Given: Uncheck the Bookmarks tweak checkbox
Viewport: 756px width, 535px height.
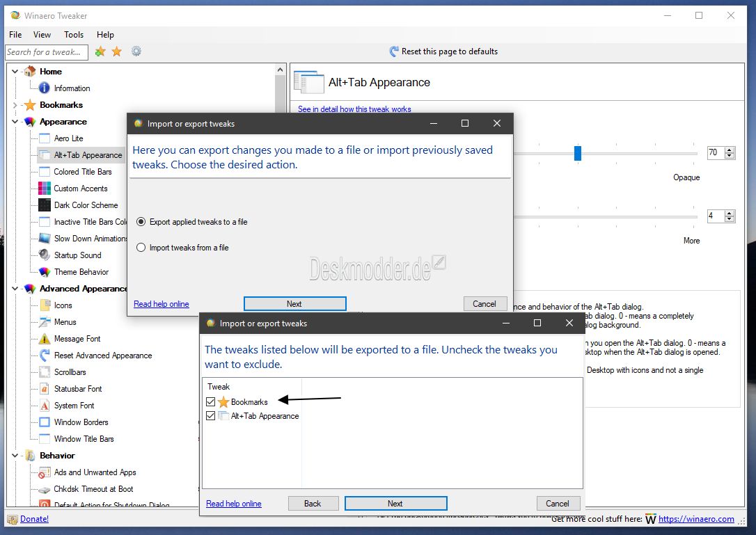Looking at the screenshot, I should coord(211,401).
